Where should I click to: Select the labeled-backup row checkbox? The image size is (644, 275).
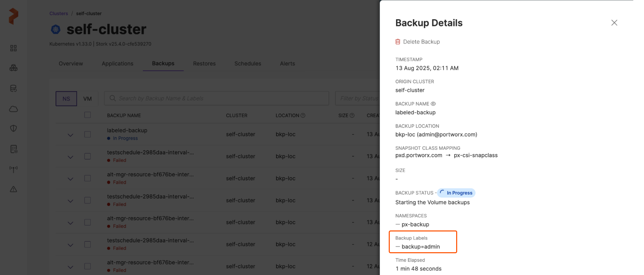click(88, 134)
